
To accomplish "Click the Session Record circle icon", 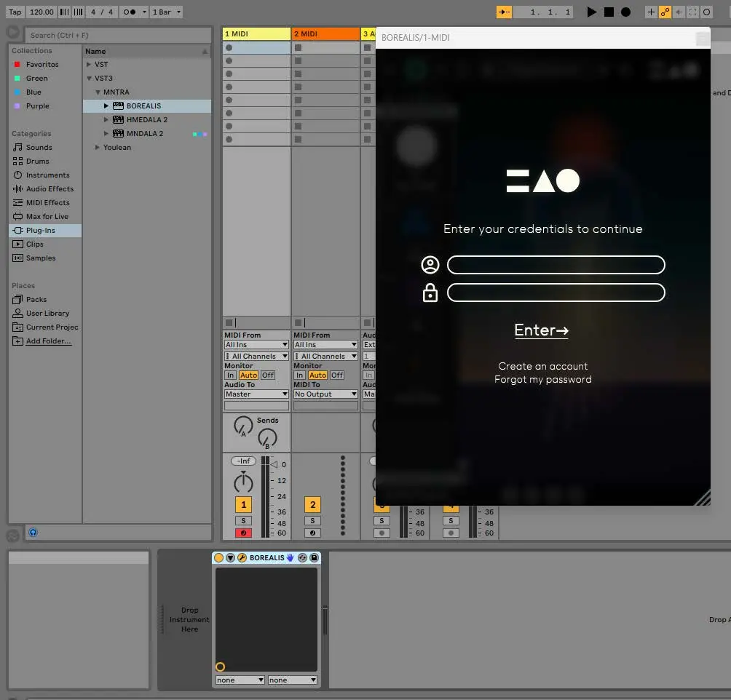I will pos(707,12).
